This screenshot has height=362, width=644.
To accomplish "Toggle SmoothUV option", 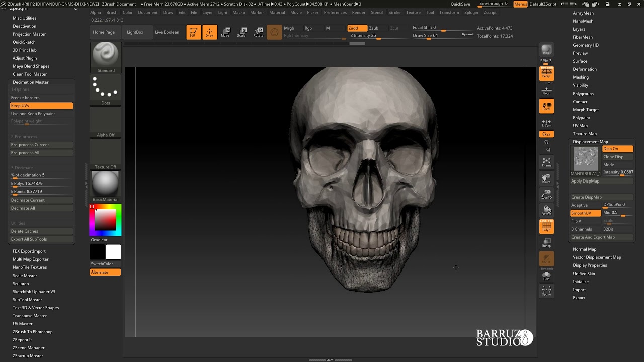I will (586, 213).
